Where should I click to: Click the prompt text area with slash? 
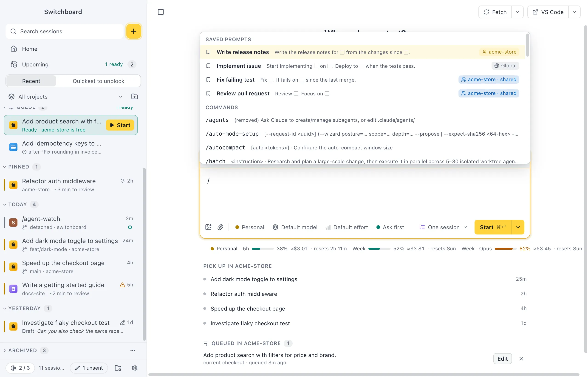[365, 193]
